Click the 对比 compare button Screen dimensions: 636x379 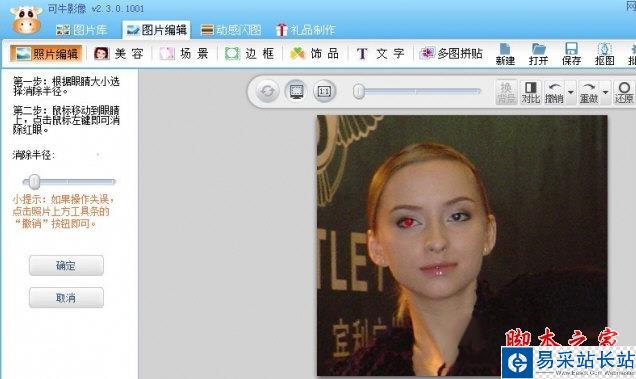click(x=531, y=92)
